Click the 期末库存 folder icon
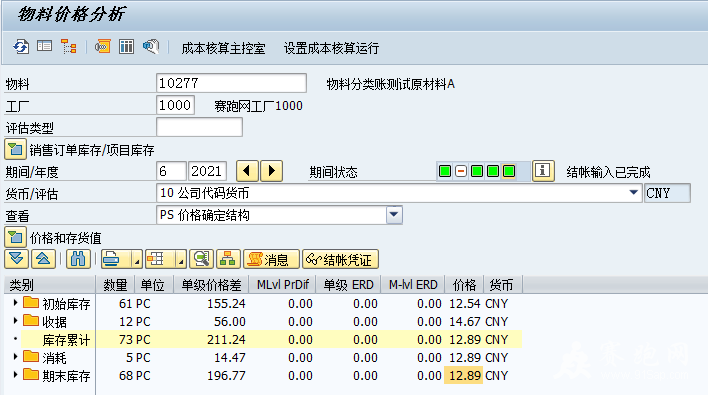This screenshot has width=708, height=395. [31, 375]
